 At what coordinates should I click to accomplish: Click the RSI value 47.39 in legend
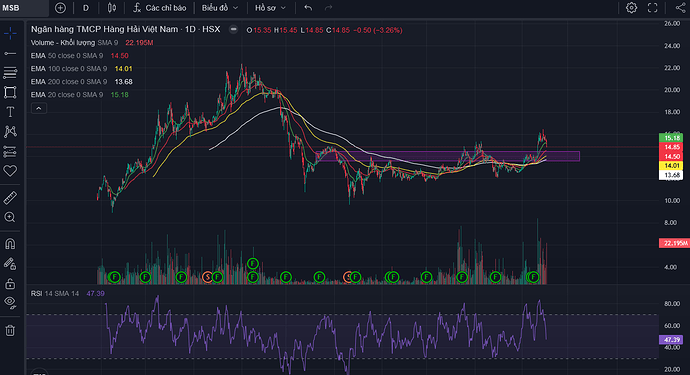[x=95, y=294]
